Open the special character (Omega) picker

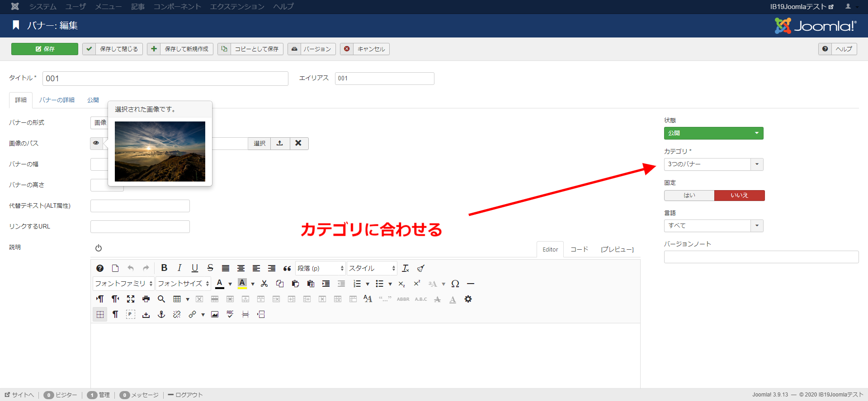[x=455, y=284]
